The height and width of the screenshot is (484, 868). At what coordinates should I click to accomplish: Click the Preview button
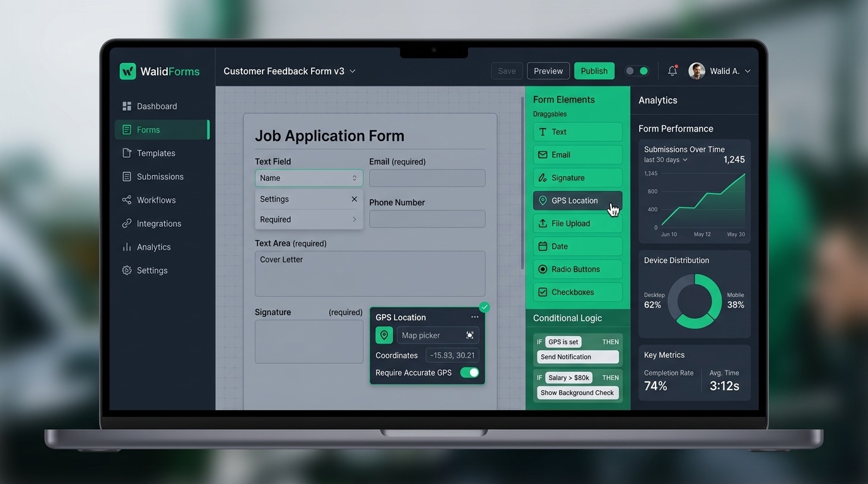pos(548,71)
